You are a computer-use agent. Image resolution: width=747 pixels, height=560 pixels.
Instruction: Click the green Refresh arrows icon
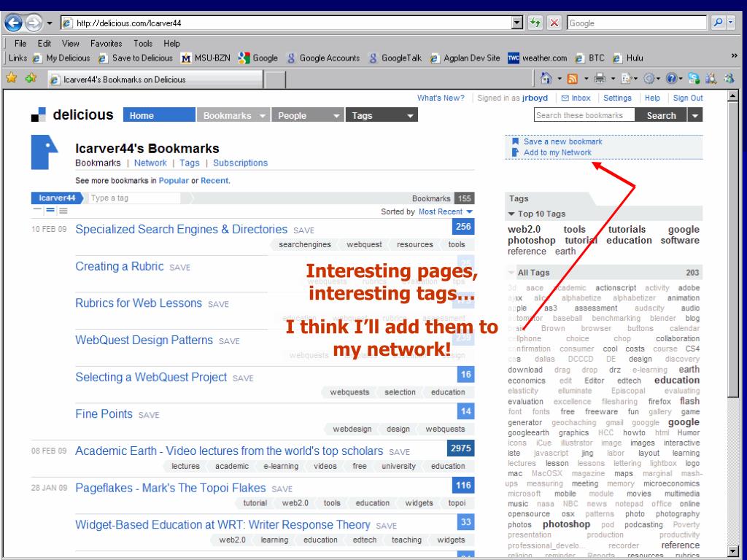click(x=535, y=23)
